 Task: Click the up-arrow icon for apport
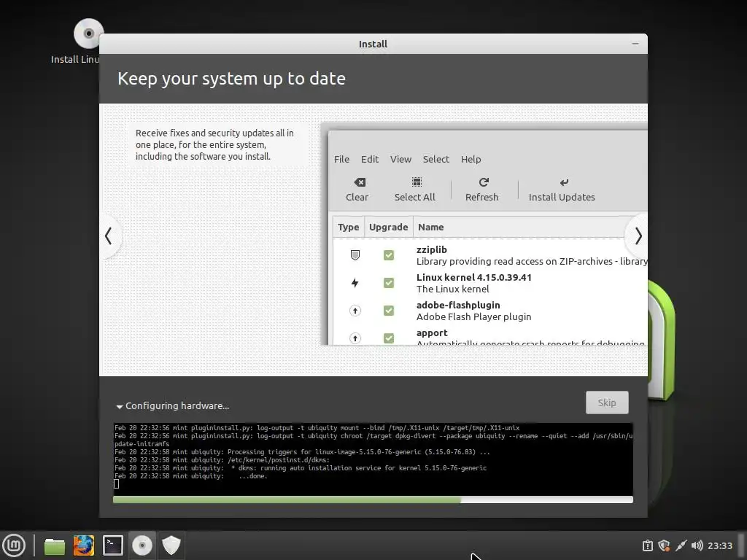(x=355, y=338)
